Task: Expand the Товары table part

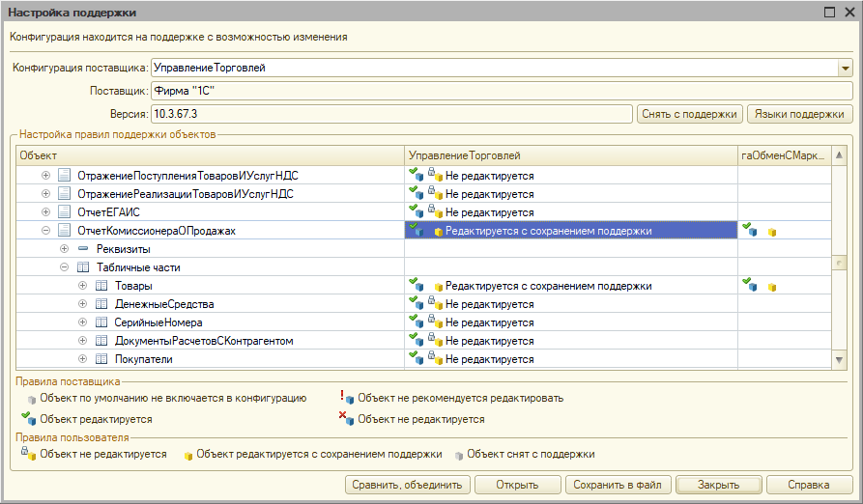Action: click(x=82, y=285)
